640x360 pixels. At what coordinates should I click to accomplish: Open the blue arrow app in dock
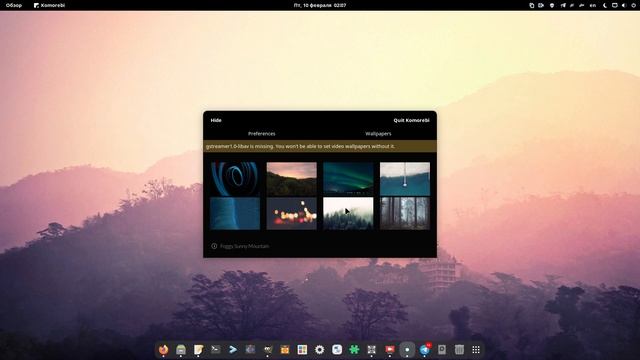click(233, 349)
